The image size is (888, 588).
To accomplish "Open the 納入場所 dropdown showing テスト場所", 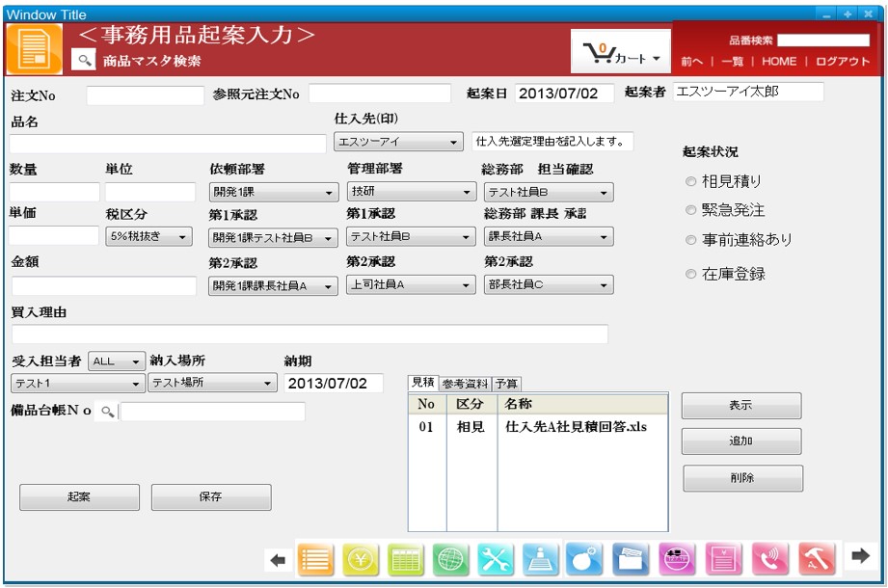I will (213, 384).
